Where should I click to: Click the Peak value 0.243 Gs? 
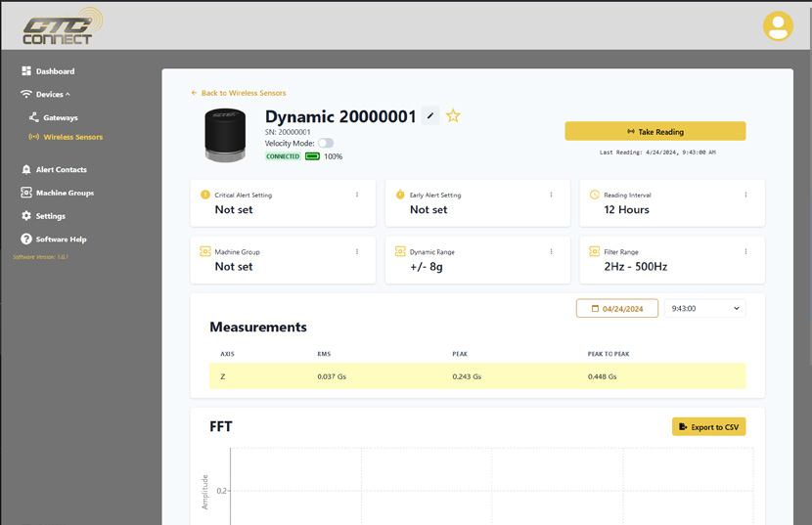coord(467,376)
